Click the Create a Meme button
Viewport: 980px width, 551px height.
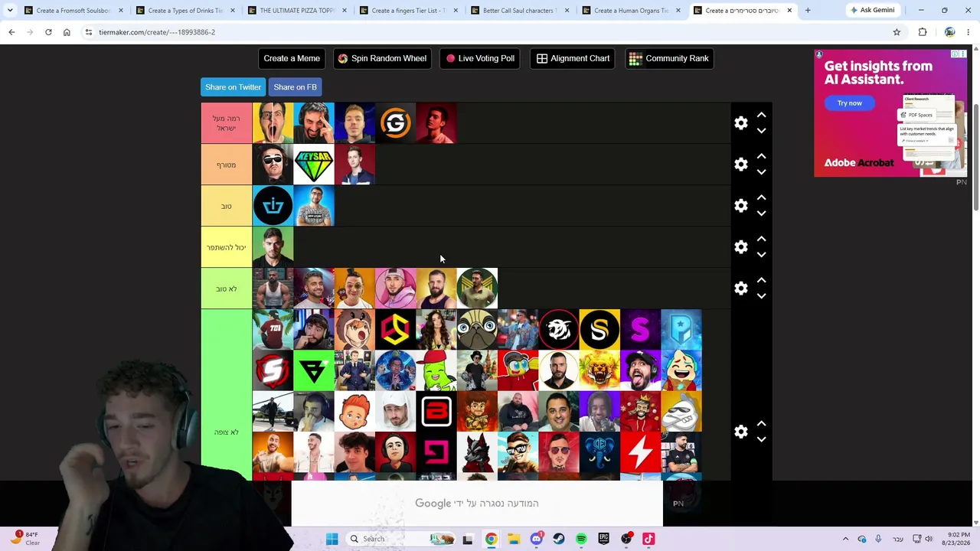(x=292, y=59)
